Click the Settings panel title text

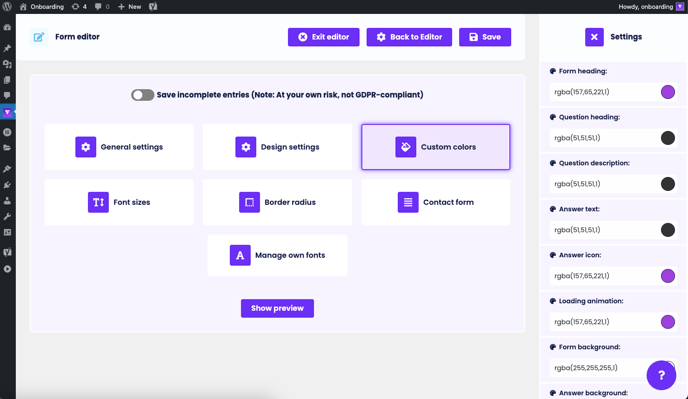(626, 37)
